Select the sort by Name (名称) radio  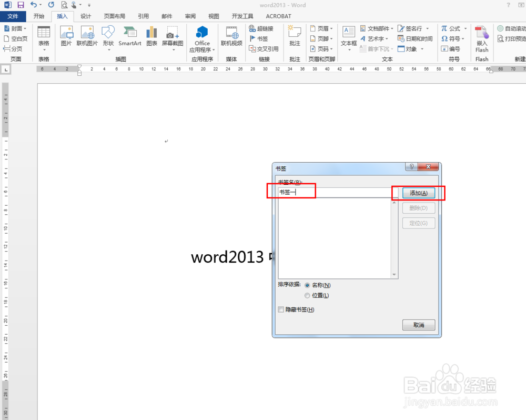[307, 285]
